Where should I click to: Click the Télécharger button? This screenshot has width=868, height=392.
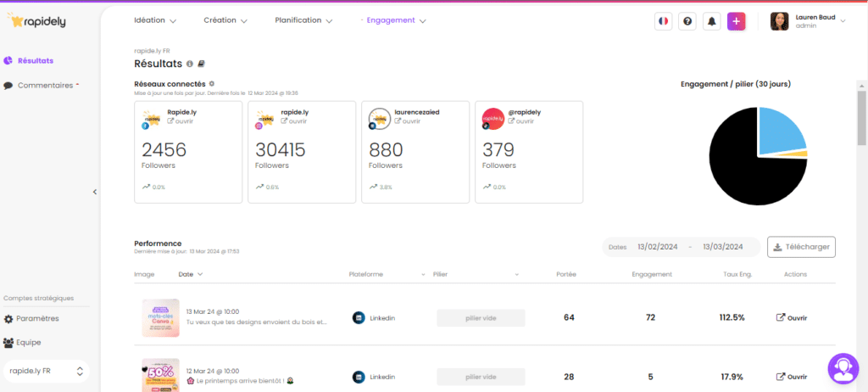tap(801, 247)
